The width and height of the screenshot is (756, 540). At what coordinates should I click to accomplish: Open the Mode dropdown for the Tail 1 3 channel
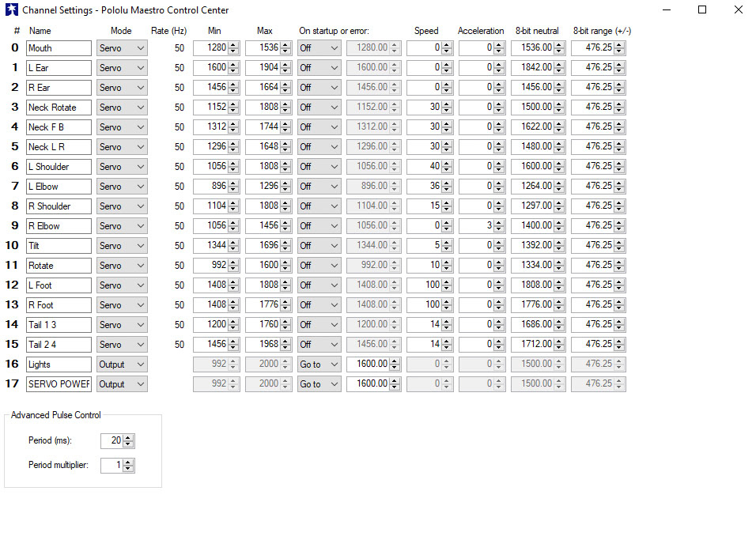click(x=122, y=325)
